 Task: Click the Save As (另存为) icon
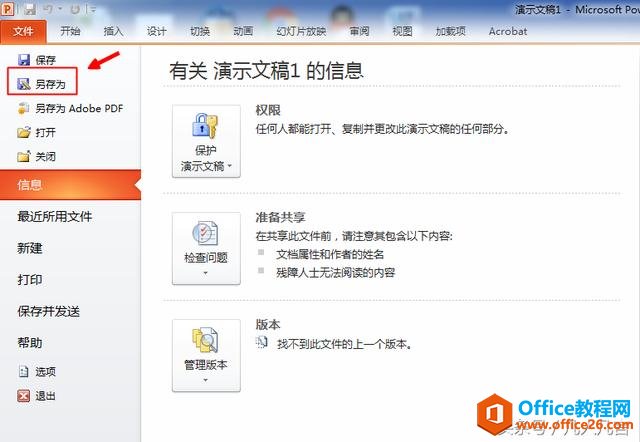coord(24,84)
